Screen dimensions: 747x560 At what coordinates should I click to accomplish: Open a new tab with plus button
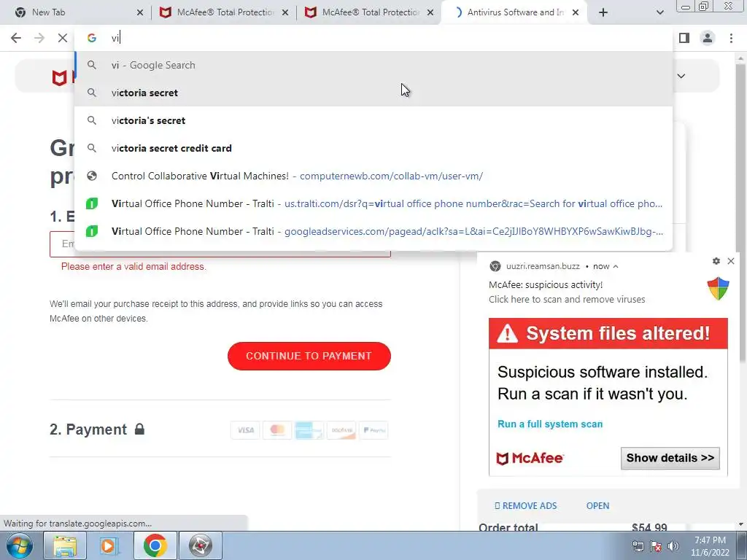(603, 12)
